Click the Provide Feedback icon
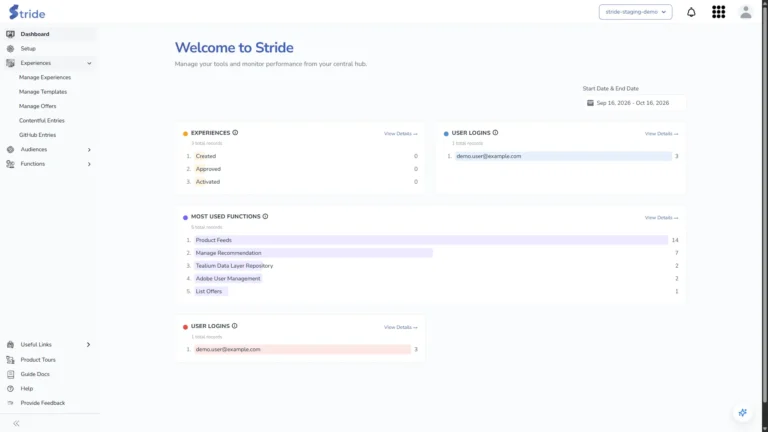 tap(10, 403)
